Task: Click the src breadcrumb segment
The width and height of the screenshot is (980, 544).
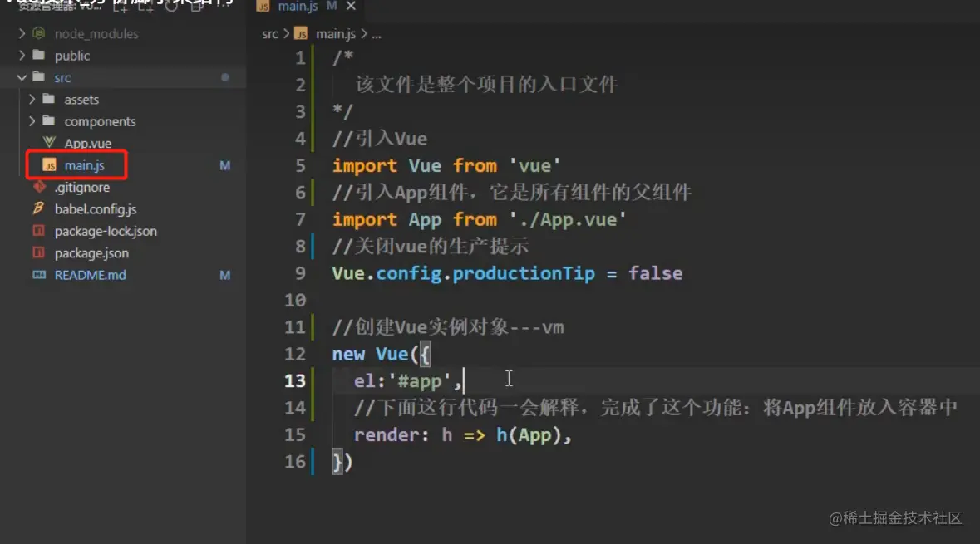Action: 270,34
